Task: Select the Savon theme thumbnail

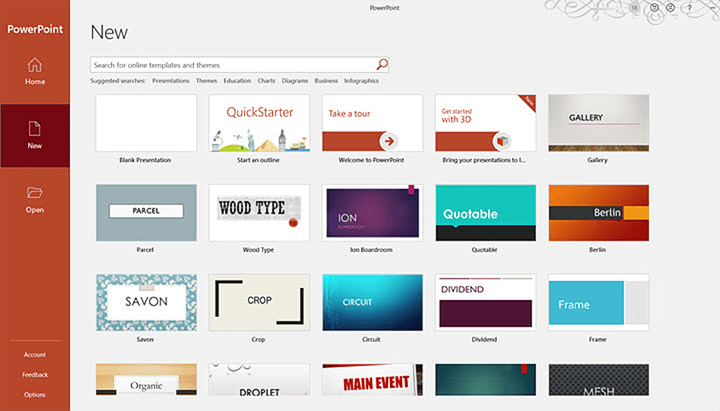Action: pyautogui.click(x=146, y=303)
